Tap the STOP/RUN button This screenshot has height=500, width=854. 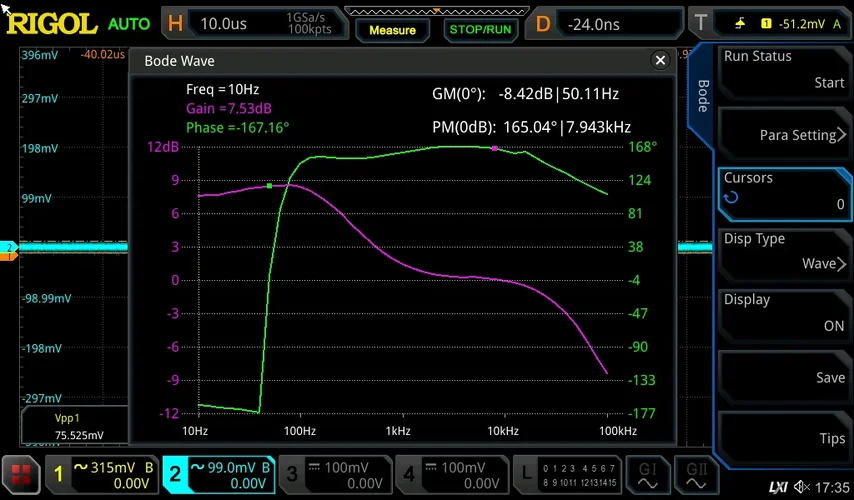click(x=480, y=29)
